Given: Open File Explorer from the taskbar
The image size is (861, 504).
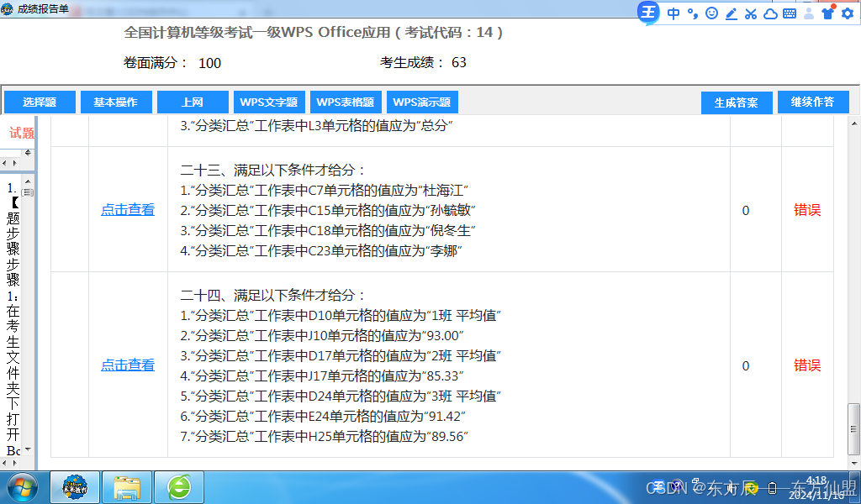Looking at the screenshot, I should coord(127,487).
